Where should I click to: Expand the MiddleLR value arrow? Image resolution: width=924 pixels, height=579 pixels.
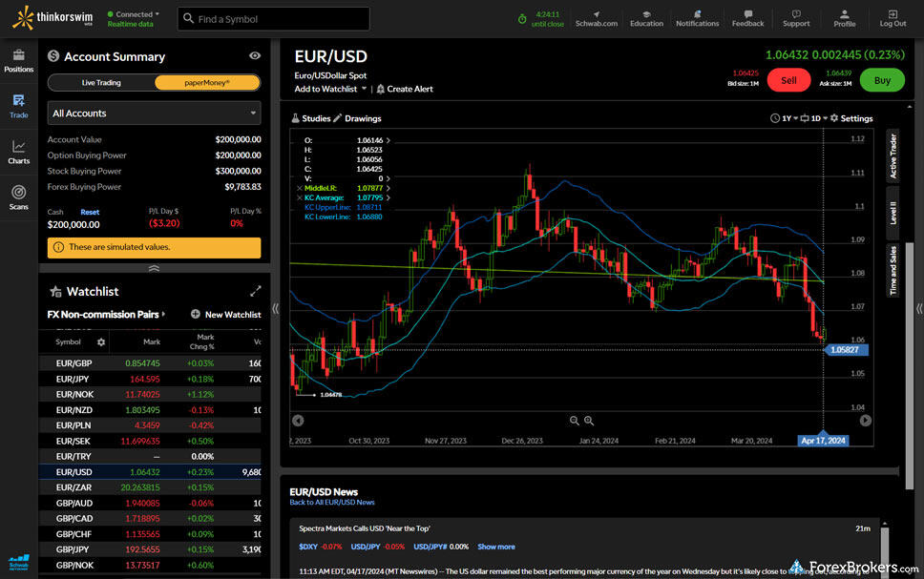pos(388,189)
